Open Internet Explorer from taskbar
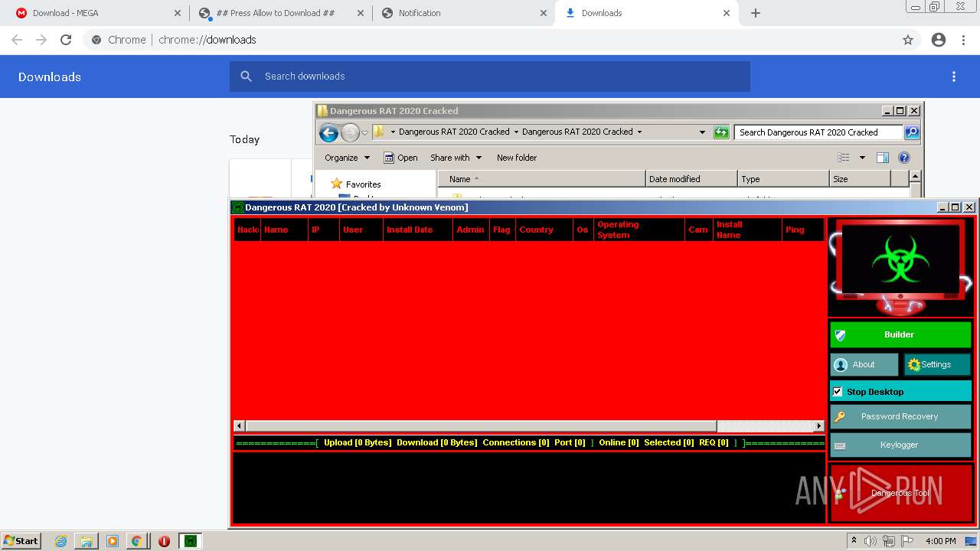 60,541
